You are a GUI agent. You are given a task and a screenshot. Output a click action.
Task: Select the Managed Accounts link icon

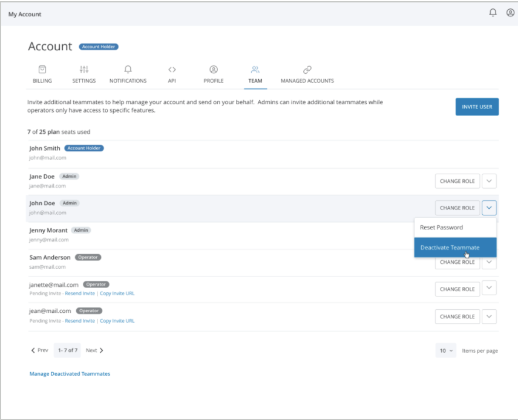pos(307,69)
